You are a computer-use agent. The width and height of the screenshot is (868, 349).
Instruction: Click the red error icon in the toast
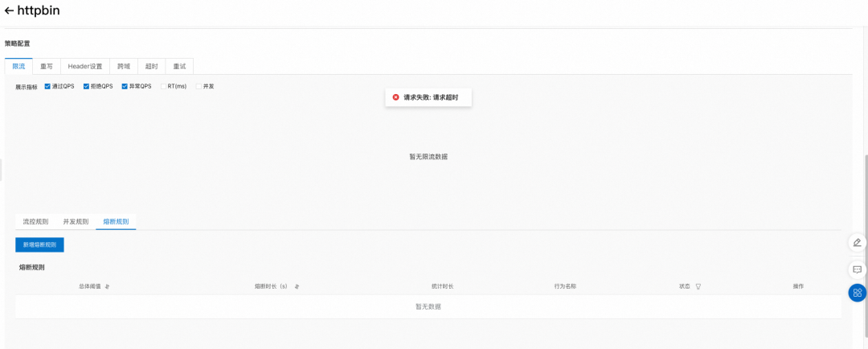[x=395, y=97]
